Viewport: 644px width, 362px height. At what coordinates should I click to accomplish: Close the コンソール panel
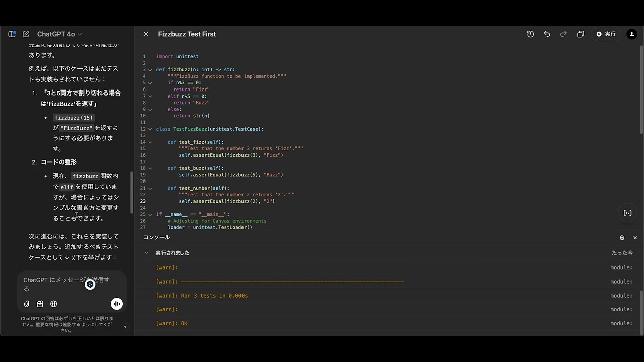(x=635, y=237)
